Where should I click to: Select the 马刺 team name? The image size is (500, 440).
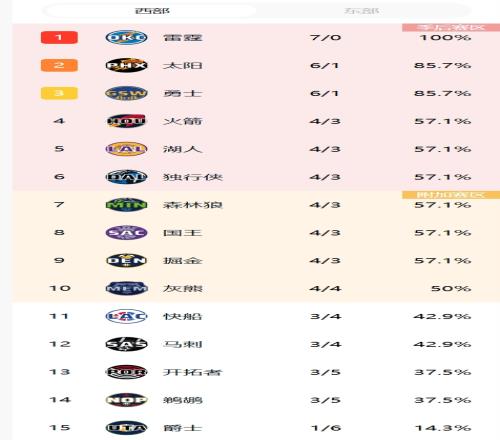click(183, 344)
